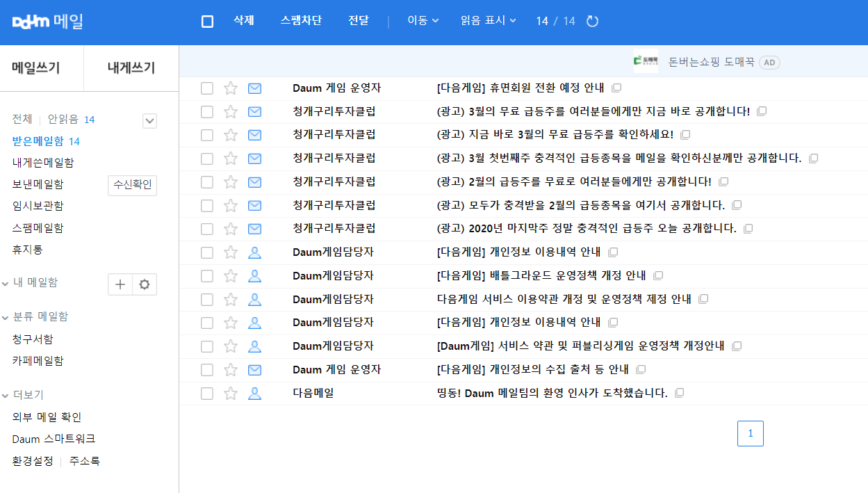Toggle the select-all checkbox in toolbar
Screen dimensions: 868x493
coord(207,22)
